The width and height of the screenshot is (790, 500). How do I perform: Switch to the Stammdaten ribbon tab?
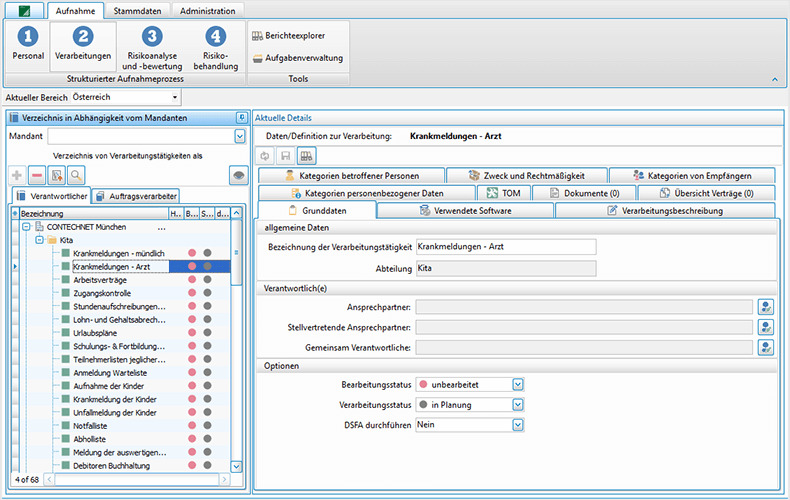139,10
